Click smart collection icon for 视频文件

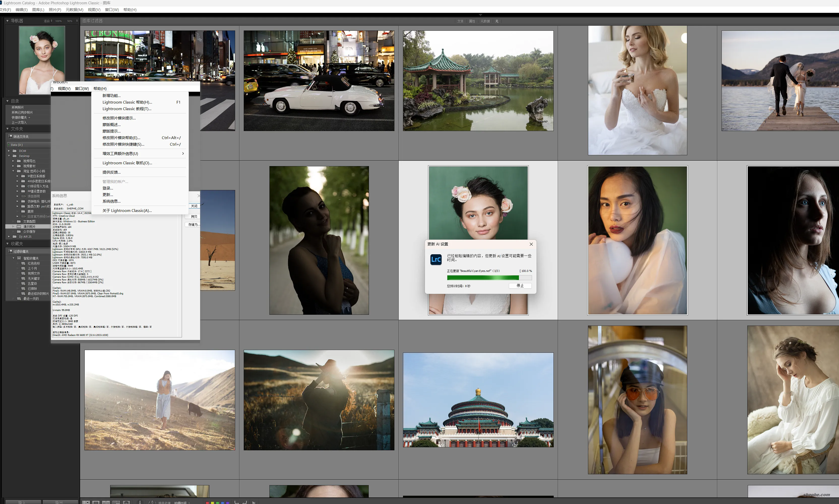(23, 273)
